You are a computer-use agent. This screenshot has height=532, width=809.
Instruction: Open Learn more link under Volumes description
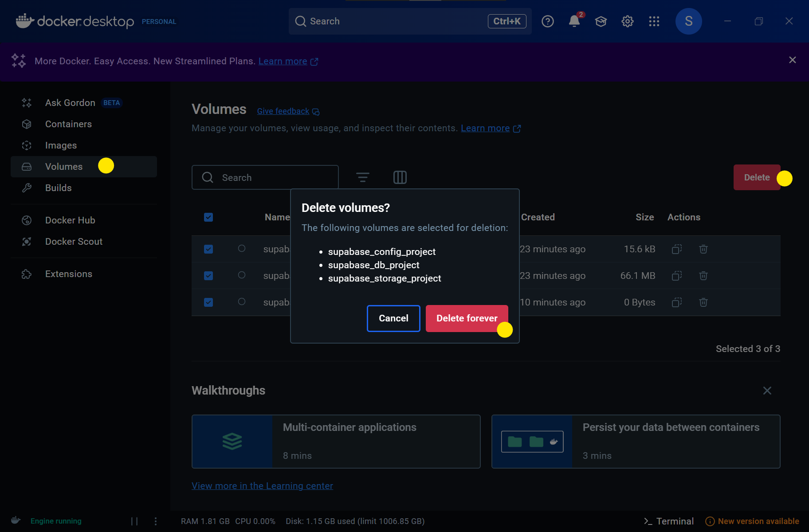[x=491, y=128]
